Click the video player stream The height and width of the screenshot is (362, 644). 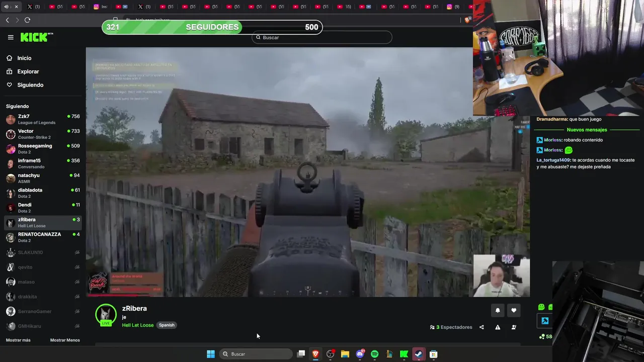(307, 172)
